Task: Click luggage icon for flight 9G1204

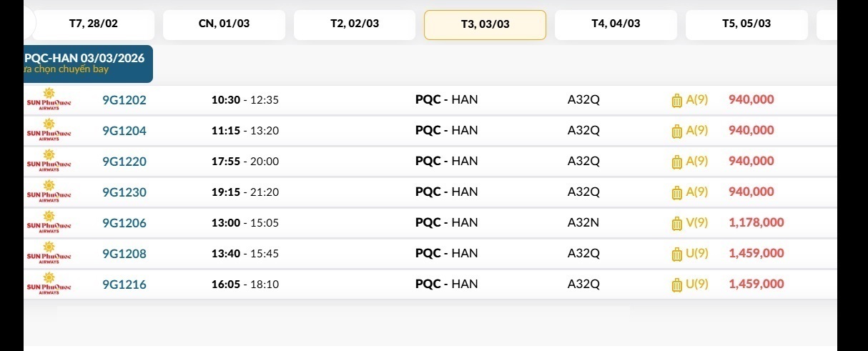Action: pos(676,132)
